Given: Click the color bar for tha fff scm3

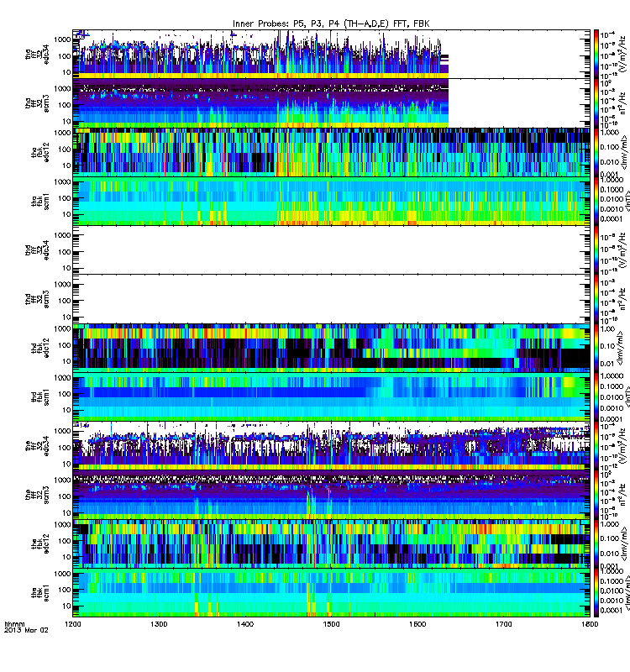Looking at the screenshot, I should [596, 103].
